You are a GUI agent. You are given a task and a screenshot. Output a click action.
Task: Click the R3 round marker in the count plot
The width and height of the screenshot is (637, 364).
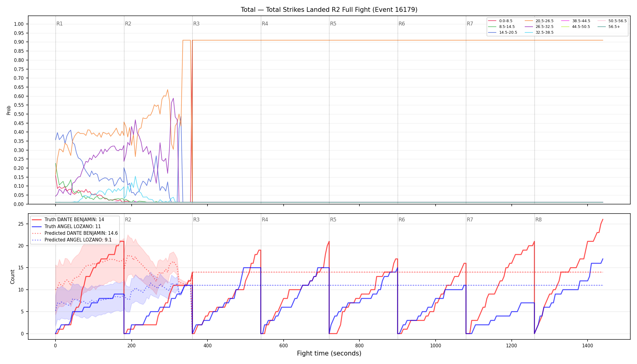click(196, 220)
